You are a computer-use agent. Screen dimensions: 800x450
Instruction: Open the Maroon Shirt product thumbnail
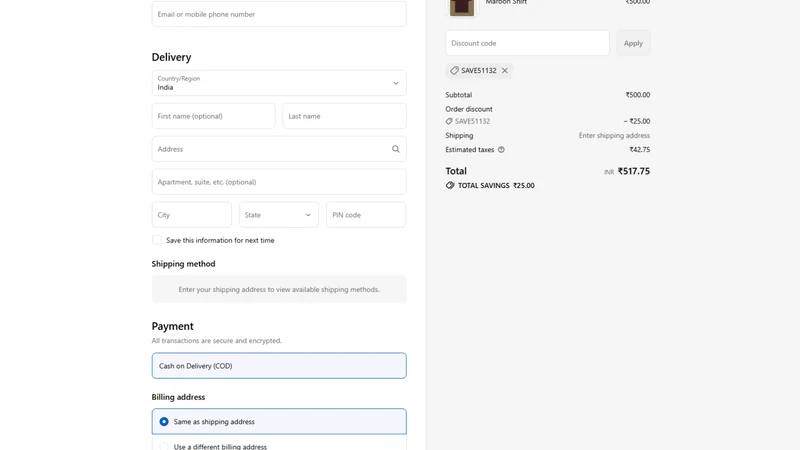(x=462, y=8)
